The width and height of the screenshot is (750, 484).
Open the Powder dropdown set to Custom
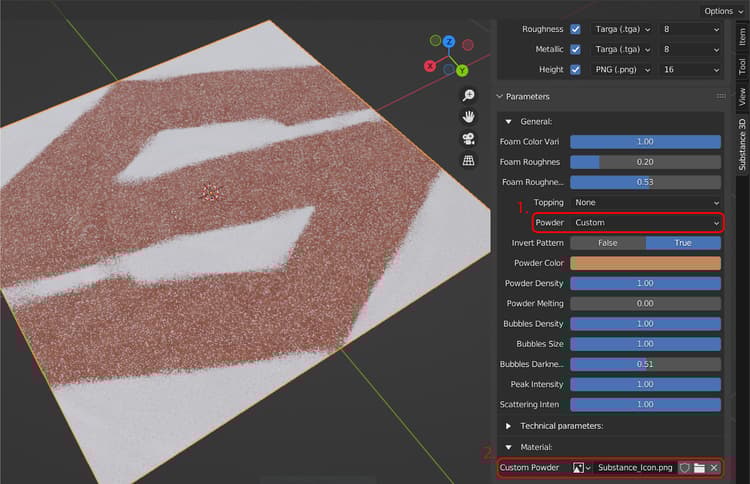coord(645,222)
